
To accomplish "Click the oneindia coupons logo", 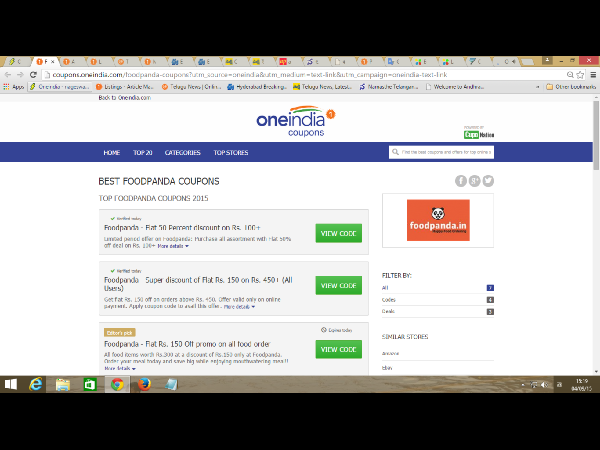I will [296, 121].
